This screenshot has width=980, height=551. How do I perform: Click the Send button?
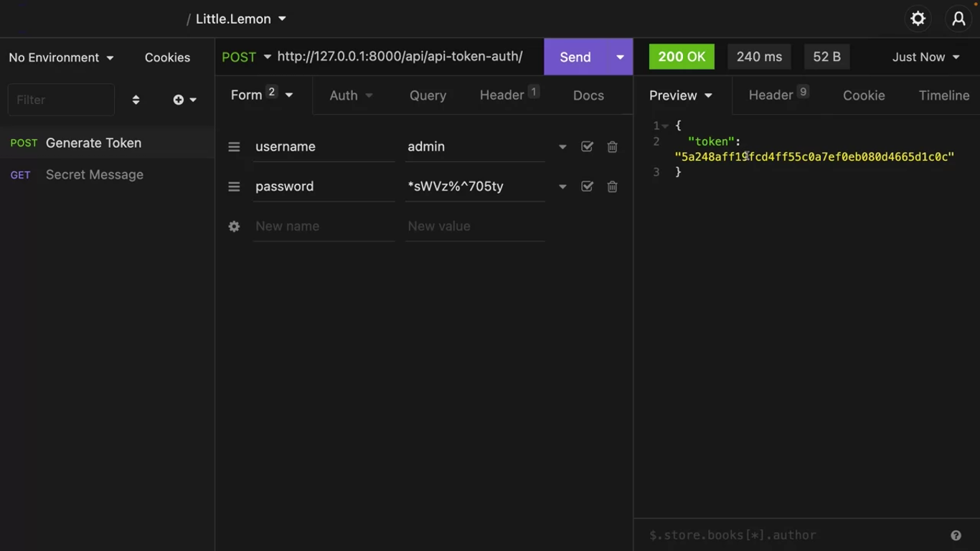point(575,57)
